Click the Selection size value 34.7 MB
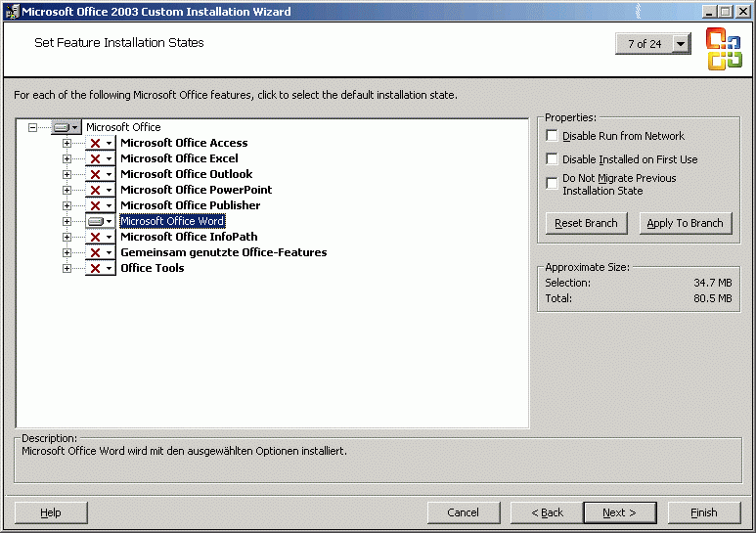 (x=713, y=283)
